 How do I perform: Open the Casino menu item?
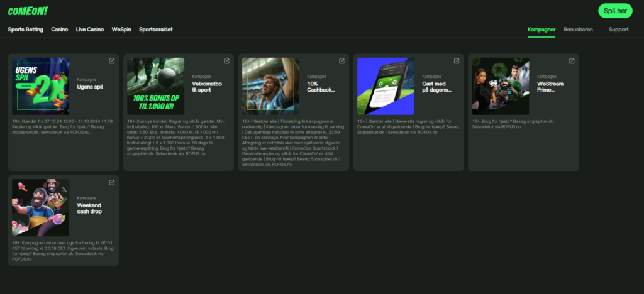pos(60,30)
